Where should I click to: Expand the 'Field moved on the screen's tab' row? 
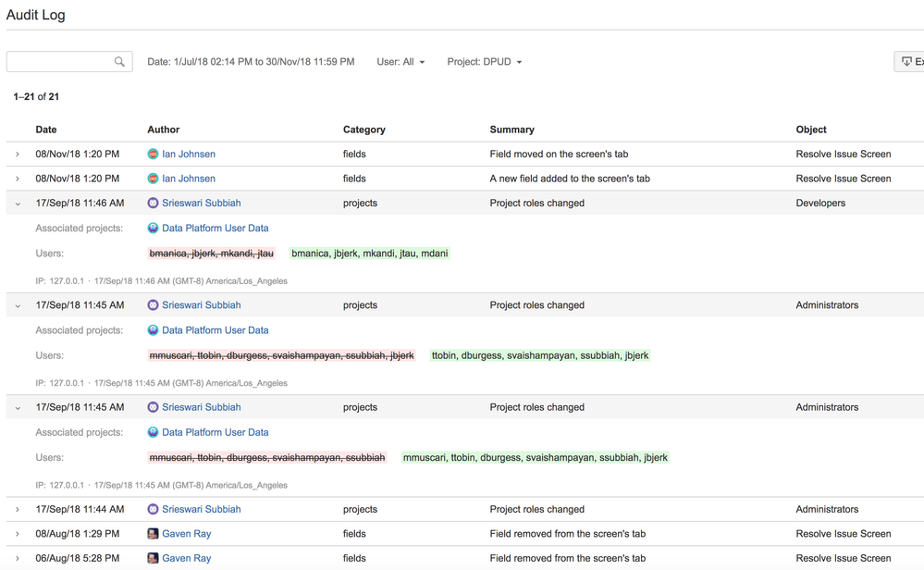coord(17,154)
